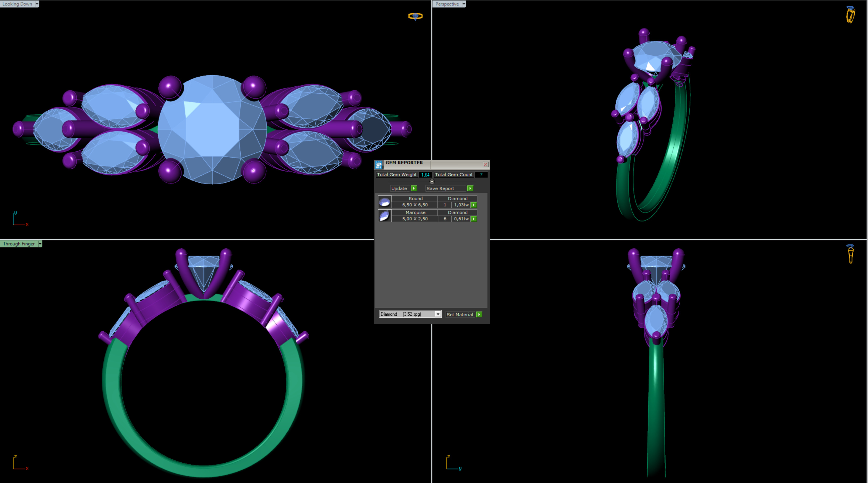The width and height of the screenshot is (868, 483).
Task: Close the Gem Reporter panel
Action: (485, 164)
